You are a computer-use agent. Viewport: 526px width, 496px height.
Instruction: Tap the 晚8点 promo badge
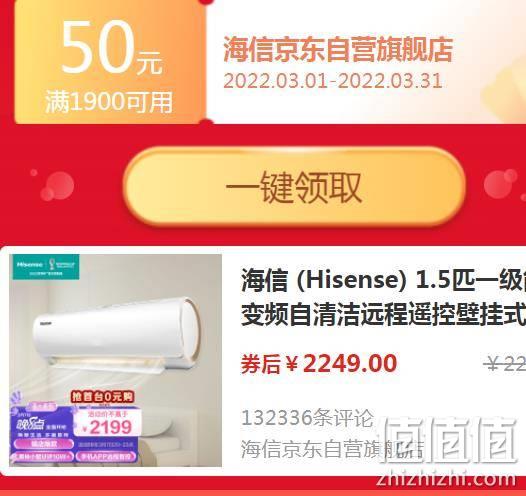(31, 425)
